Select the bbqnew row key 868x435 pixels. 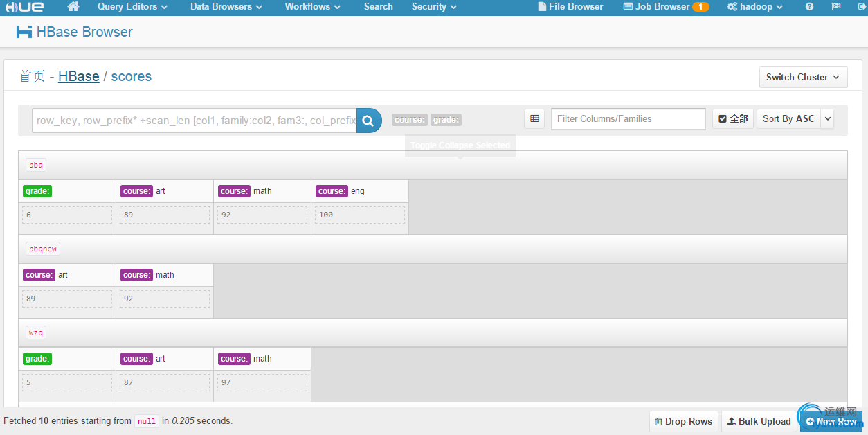click(x=43, y=249)
